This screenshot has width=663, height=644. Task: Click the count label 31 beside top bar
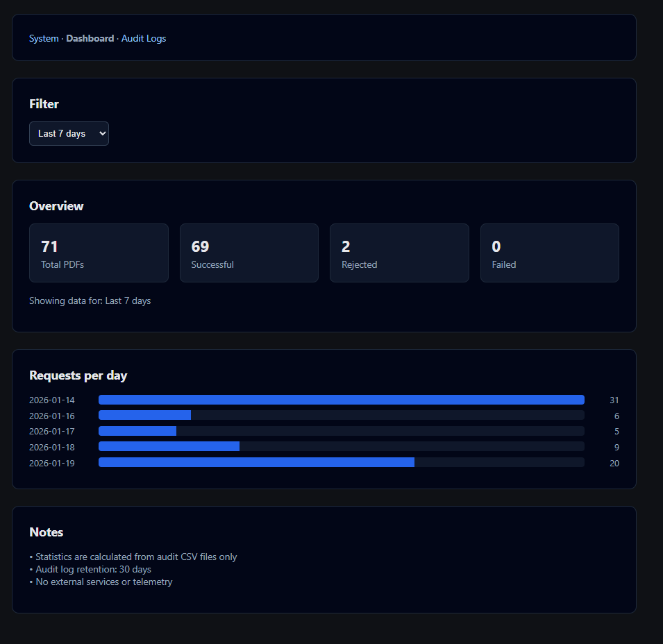614,400
